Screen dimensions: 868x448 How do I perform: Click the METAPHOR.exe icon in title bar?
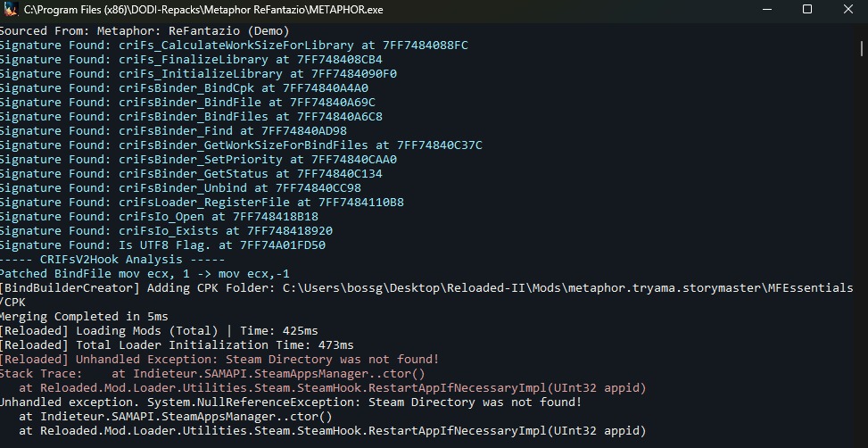[11, 10]
